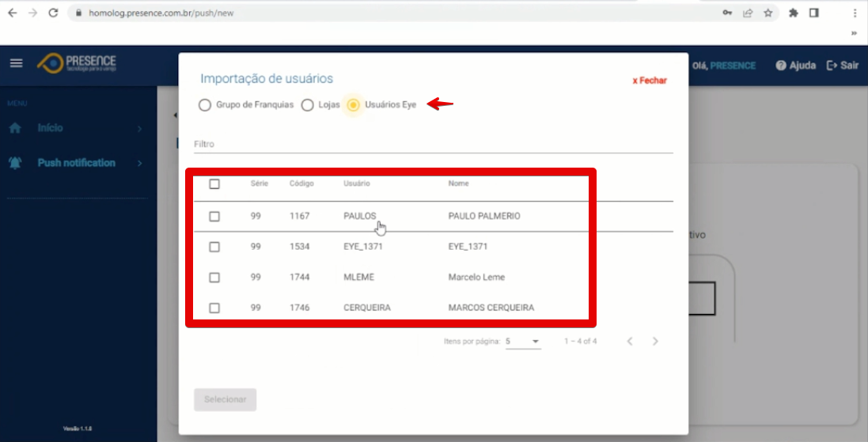
Task: Expand the Push notification chevron
Action: click(139, 163)
